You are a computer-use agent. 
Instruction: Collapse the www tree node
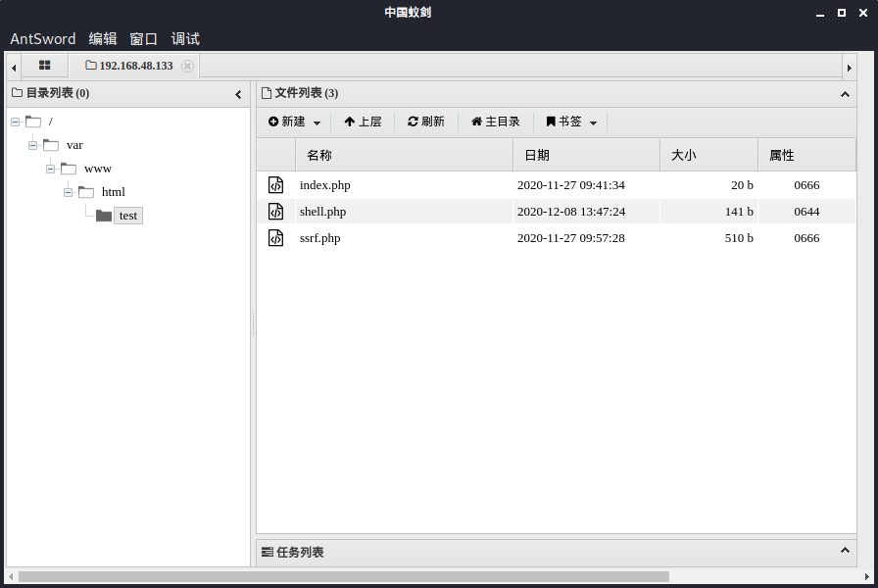click(50, 169)
